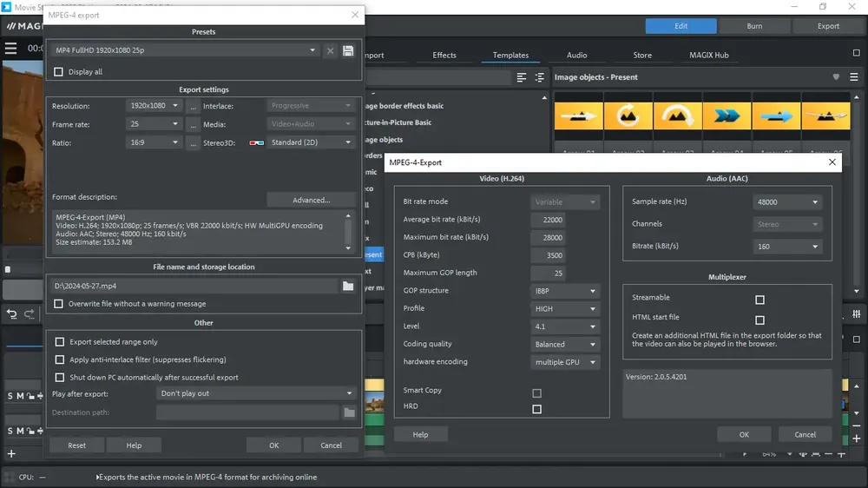Enable the HRD checkbox
The width and height of the screenshot is (868, 488).
point(536,409)
